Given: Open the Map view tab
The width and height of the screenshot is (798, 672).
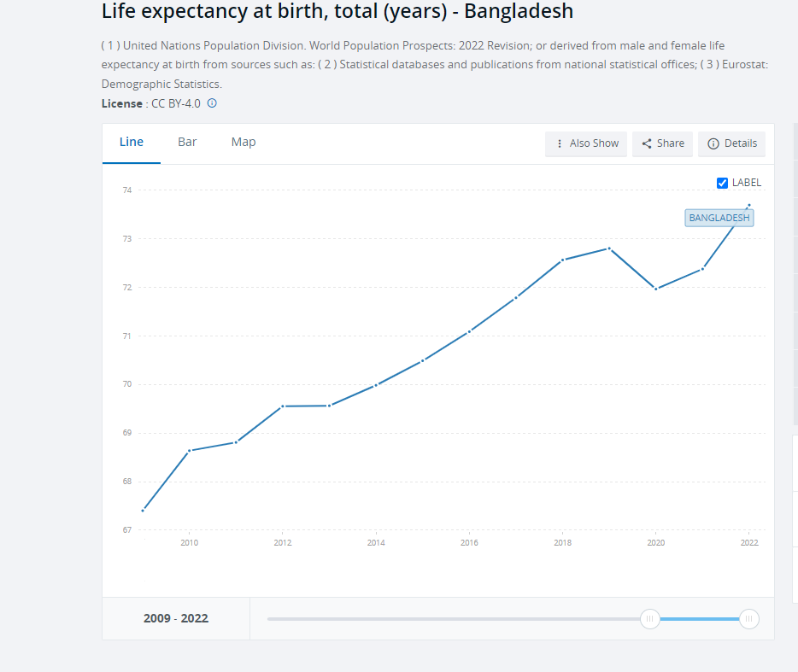Looking at the screenshot, I should tap(244, 142).
